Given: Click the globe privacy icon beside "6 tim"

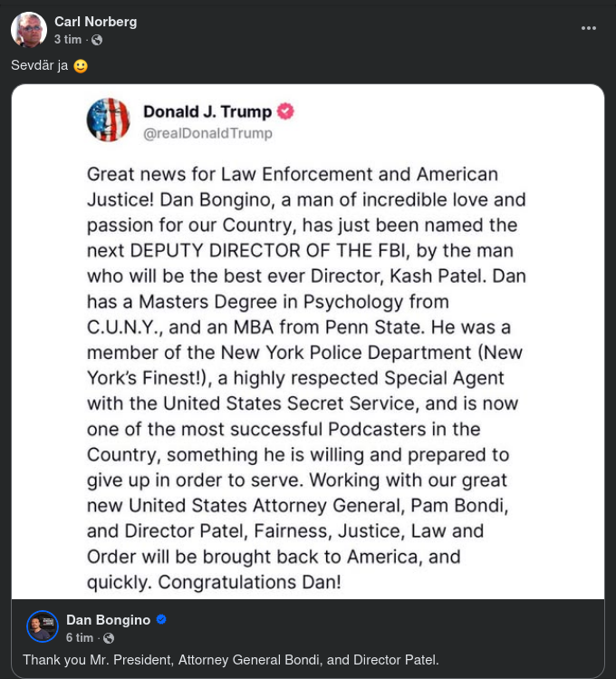Looking at the screenshot, I should 109,638.
